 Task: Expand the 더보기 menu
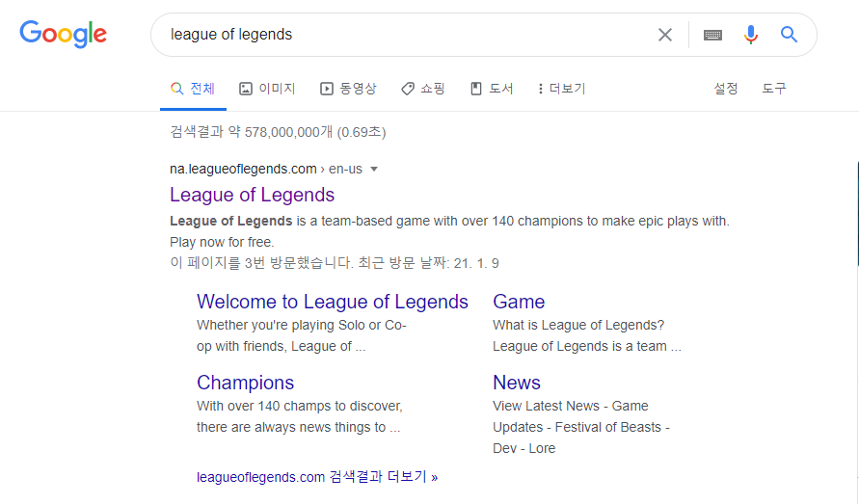pos(561,89)
